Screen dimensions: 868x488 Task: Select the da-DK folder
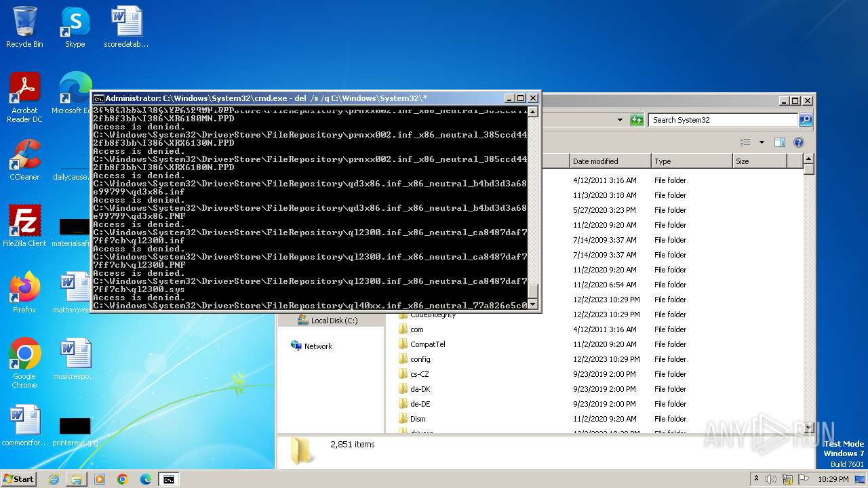tap(414, 389)
